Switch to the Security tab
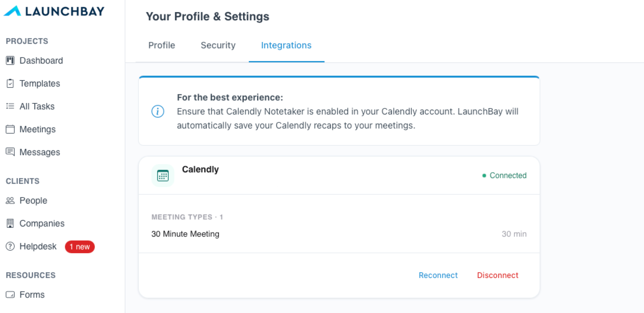 click(218, 45)
